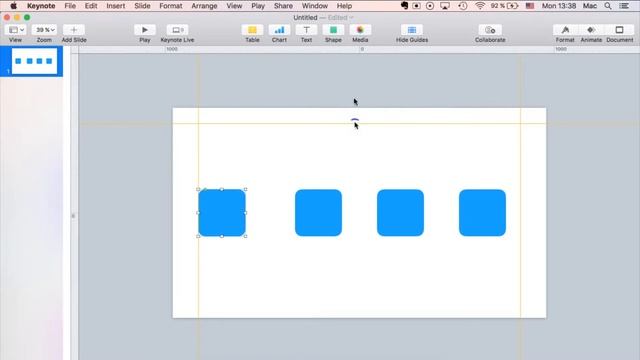Open the Apple menu
Screen dimensions: 640x360
(x=13, y=6)
